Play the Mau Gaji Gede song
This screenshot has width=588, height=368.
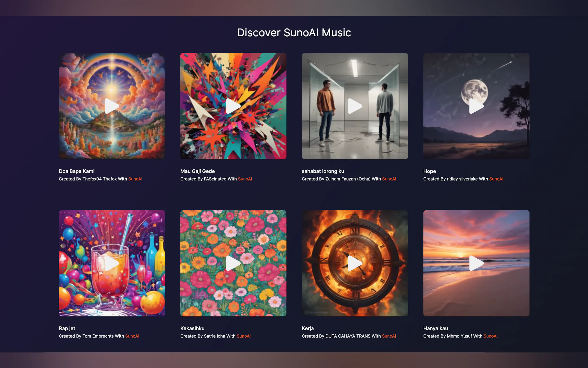[233, 106]
